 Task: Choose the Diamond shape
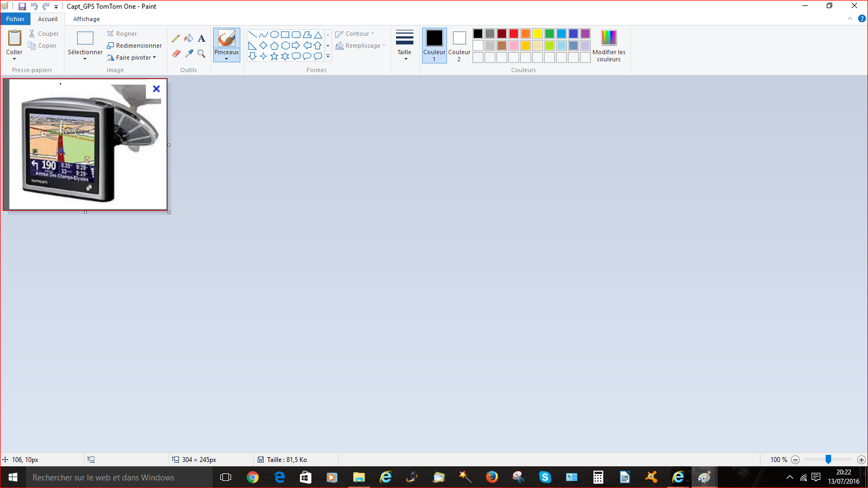pyautogui.click(x=264, y=46)
